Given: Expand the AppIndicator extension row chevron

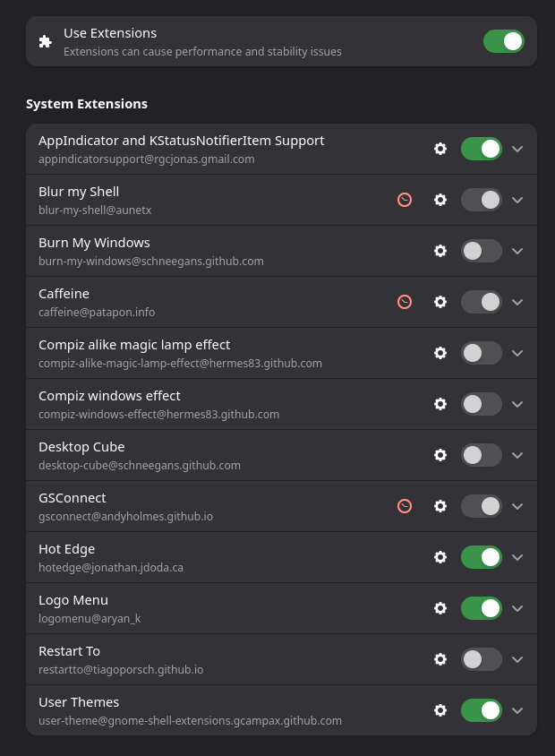Looking at the screenshot, I should point(517,149).
